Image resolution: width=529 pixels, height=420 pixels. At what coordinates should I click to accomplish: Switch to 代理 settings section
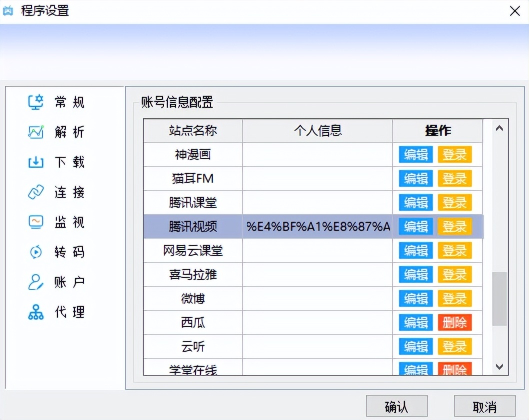[x=69, y=312]
